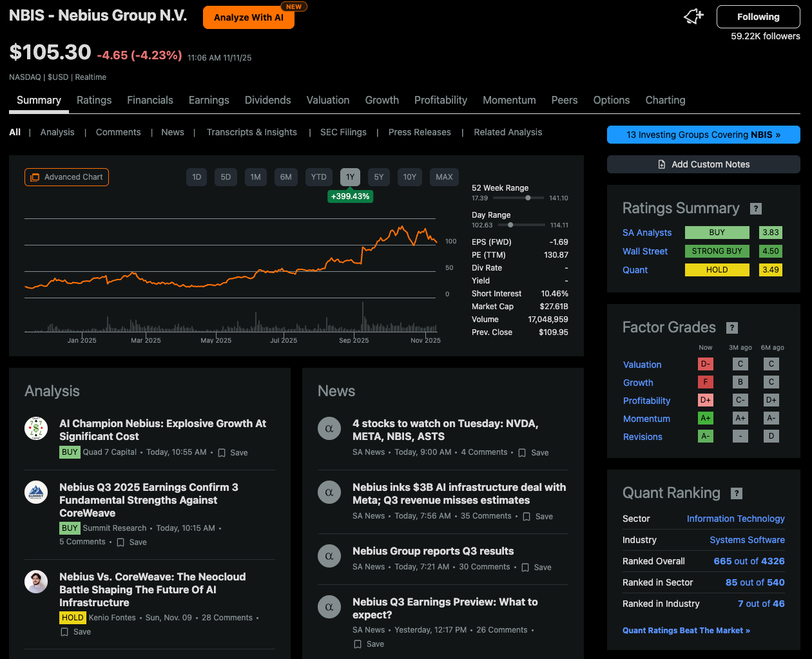This screenshot has width=812, height=659.
Task: Open Wall Street rating link
Action: click(x=645, y=252)
